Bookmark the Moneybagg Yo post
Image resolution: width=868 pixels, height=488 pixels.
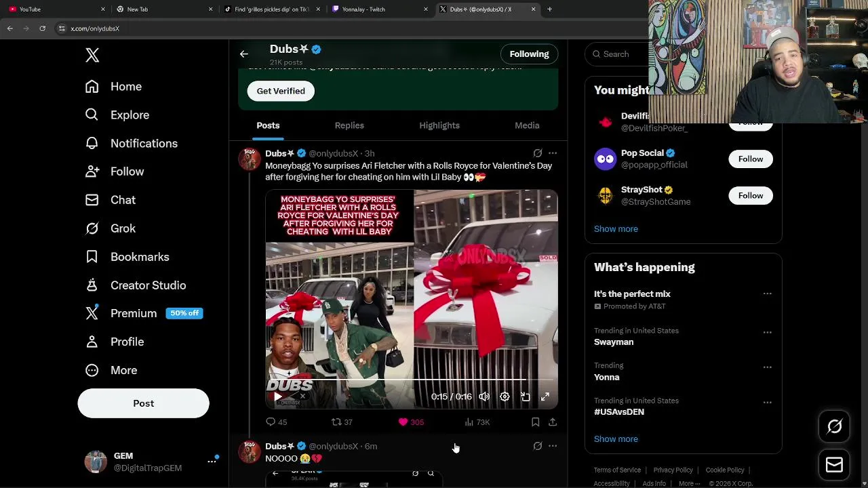pos(535,422)
